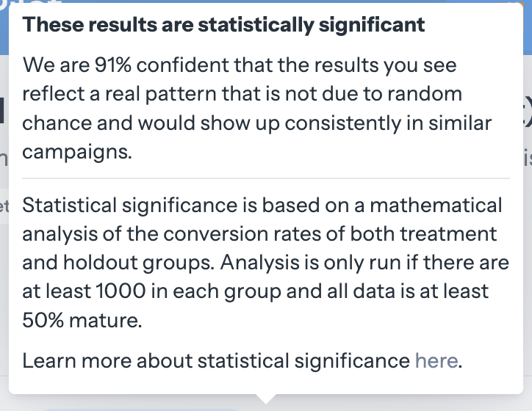The image size is (532, 411).
Task: Open the 'here' statistical significance link
Action: (x=436, y=360)
